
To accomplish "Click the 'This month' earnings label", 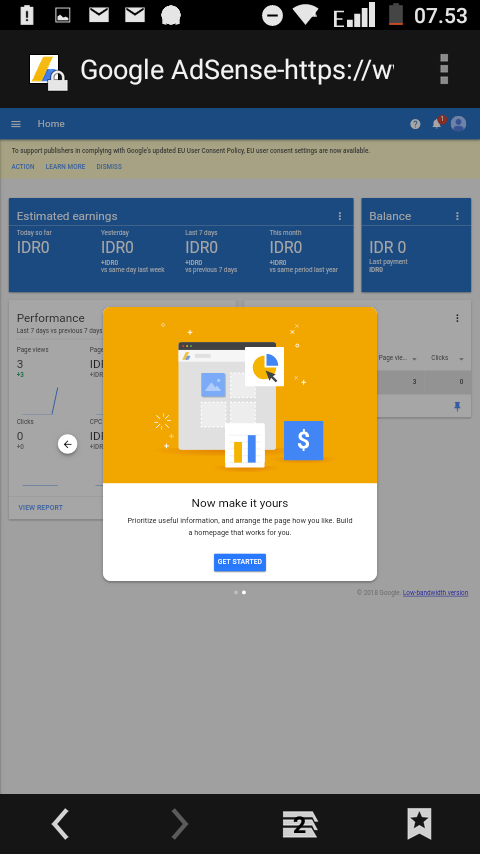I will coord(285,233).
